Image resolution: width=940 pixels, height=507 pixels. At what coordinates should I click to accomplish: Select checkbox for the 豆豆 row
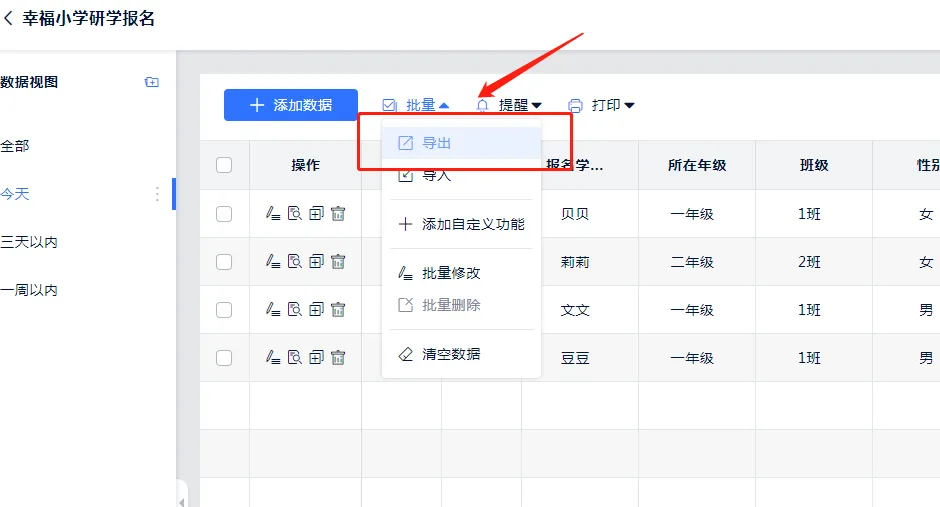point(224,358)
